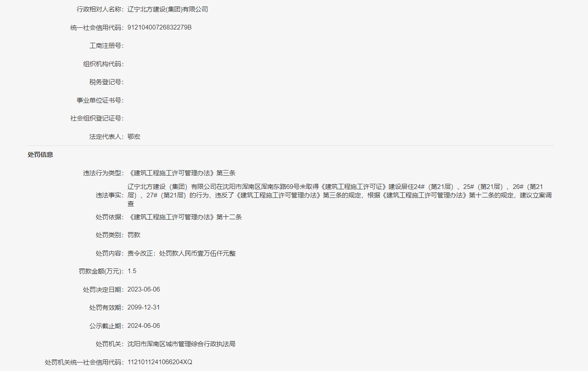The image size is (588, 371).
Task: Select the fine amount value "1.5"
Action: 132,271
